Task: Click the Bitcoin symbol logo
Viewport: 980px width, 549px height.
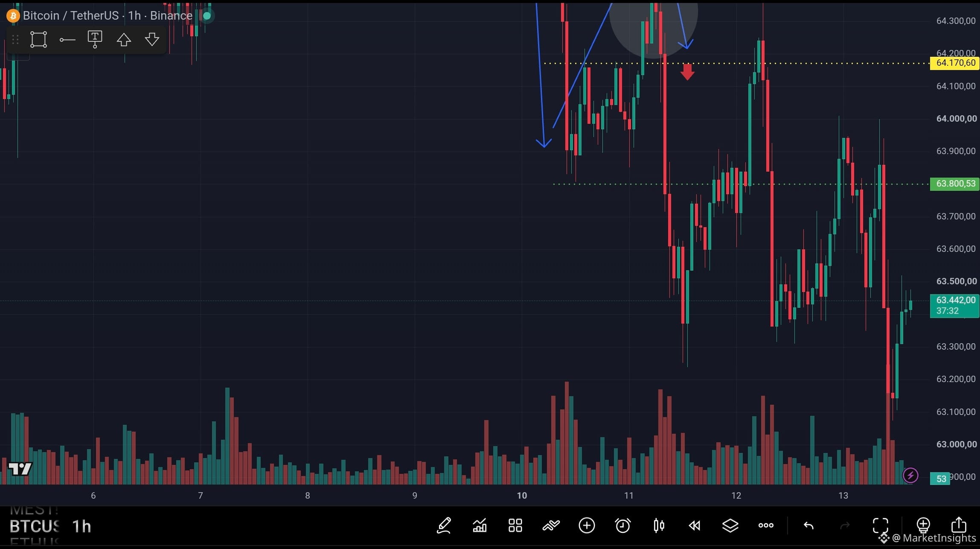Action: (13, 16)
